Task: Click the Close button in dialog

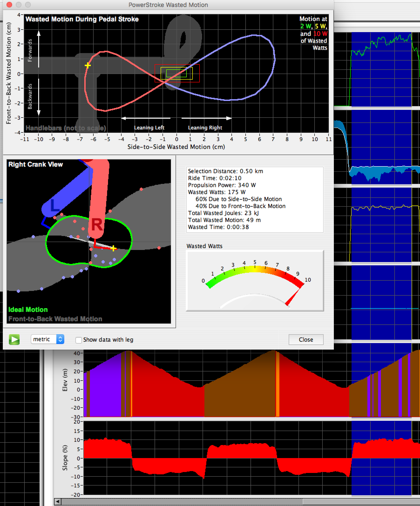Action: point(306,340)
